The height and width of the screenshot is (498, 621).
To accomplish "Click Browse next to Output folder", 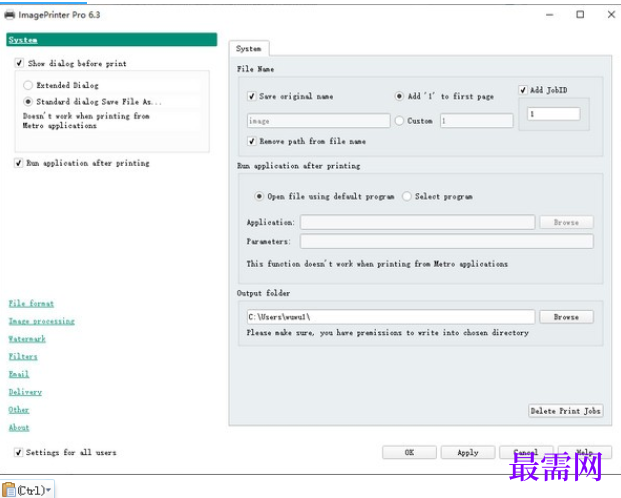I will (x=566, y=317).
